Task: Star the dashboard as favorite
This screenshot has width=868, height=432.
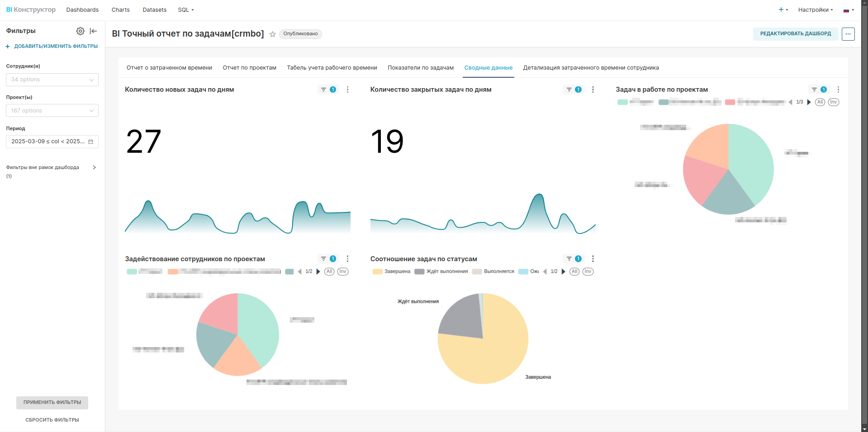Action: (273, 34)
